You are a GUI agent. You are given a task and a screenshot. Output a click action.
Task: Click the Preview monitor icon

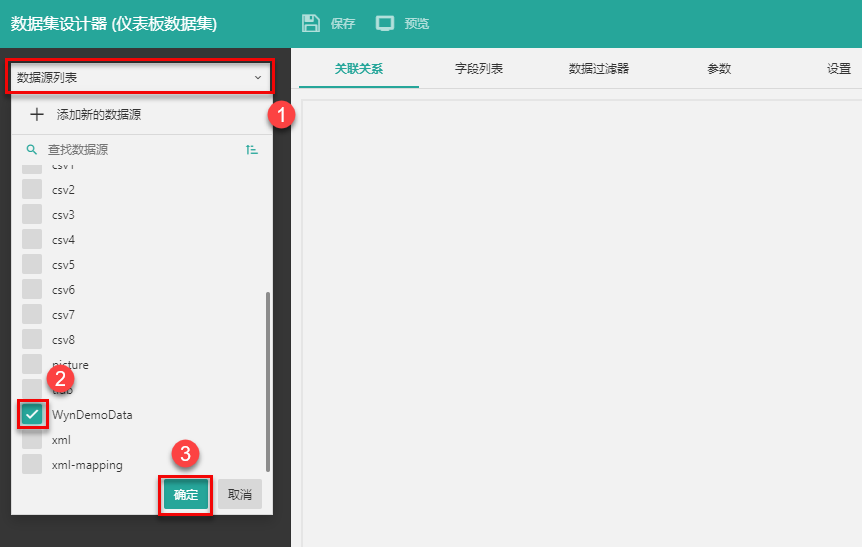coord(385,23)
